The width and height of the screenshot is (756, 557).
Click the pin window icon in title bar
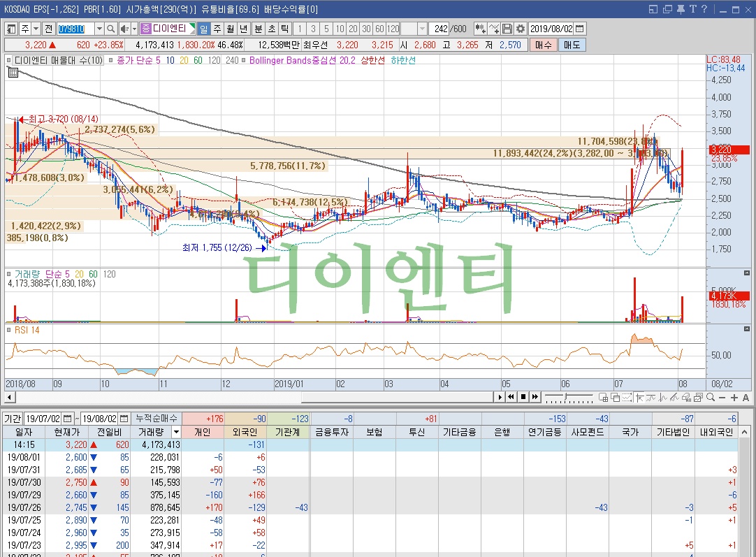click(x=681, y=9)
